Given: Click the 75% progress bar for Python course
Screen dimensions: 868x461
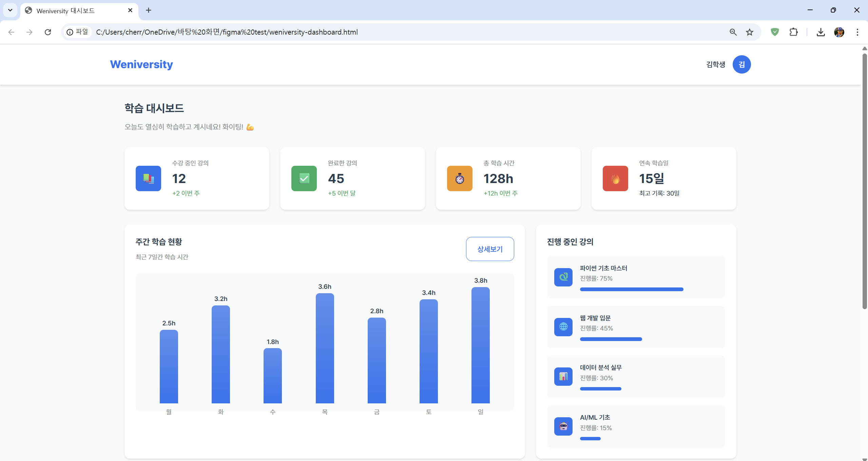Looking at the screenshot, I should [x=631, y=289].
